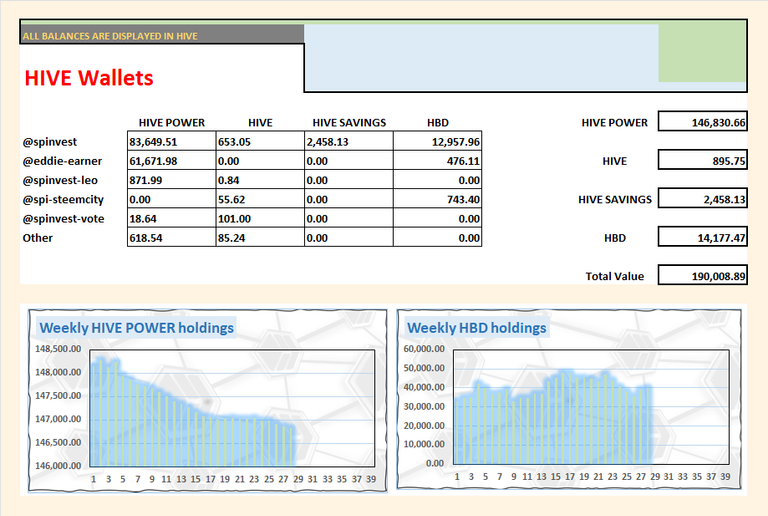Image resolution: width=768 pixels, height=516 pixels.
Task: Select the @spinvest-vote row label
Action: tap(63, 219)
